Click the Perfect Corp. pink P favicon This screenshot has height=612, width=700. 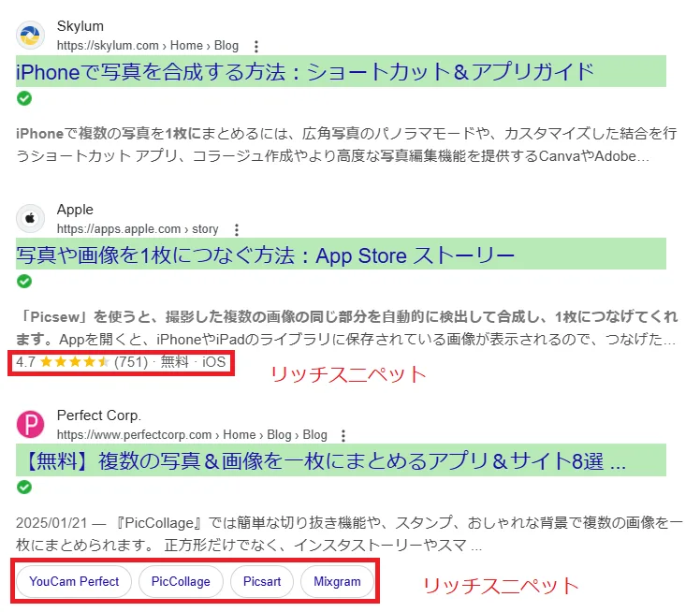coord(30,424)
